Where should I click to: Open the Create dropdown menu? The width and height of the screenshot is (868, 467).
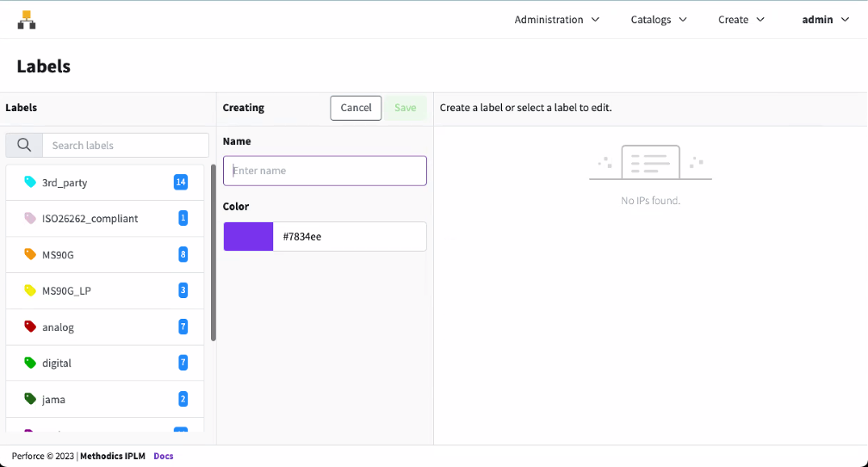tap(741, 20)
